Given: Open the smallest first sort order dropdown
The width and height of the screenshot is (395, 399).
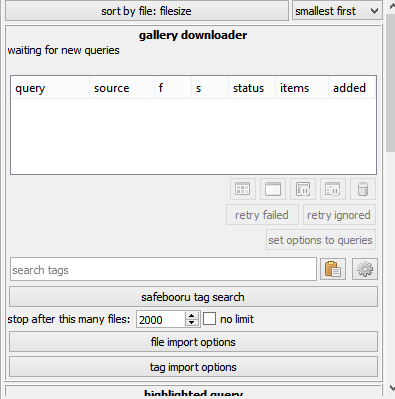Looking at the screenshot, I should point(337,11).
